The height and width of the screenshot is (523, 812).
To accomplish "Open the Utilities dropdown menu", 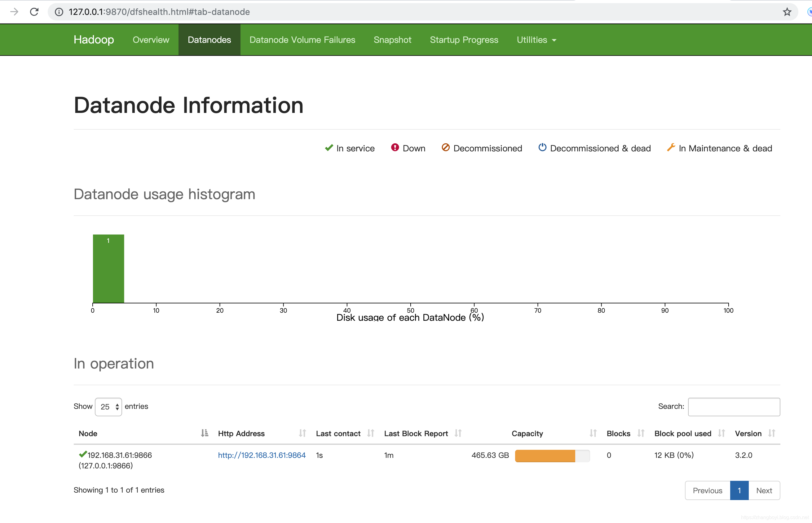I will [536, 39].
